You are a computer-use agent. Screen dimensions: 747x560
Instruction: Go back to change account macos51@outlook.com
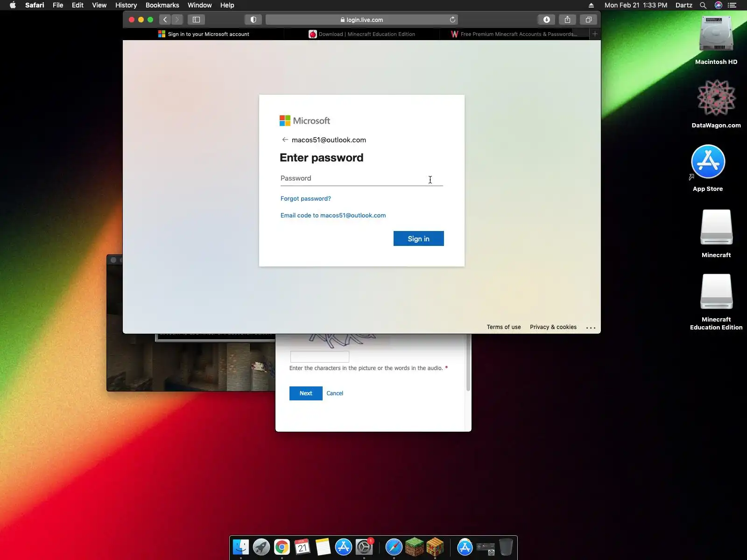coord(285,140)
